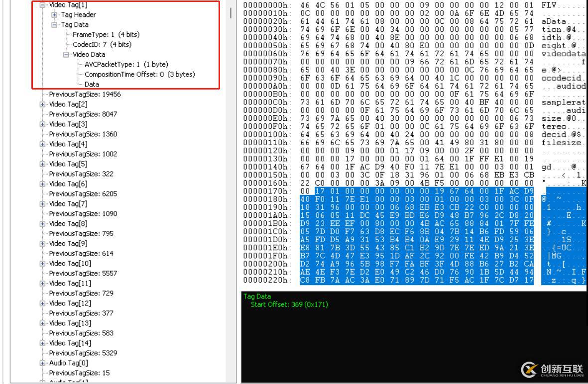Expand Audio Tag[0] tree node
The width and height of the screenshot is (588, 384).
pyautogui.click(x=43, y=363)
